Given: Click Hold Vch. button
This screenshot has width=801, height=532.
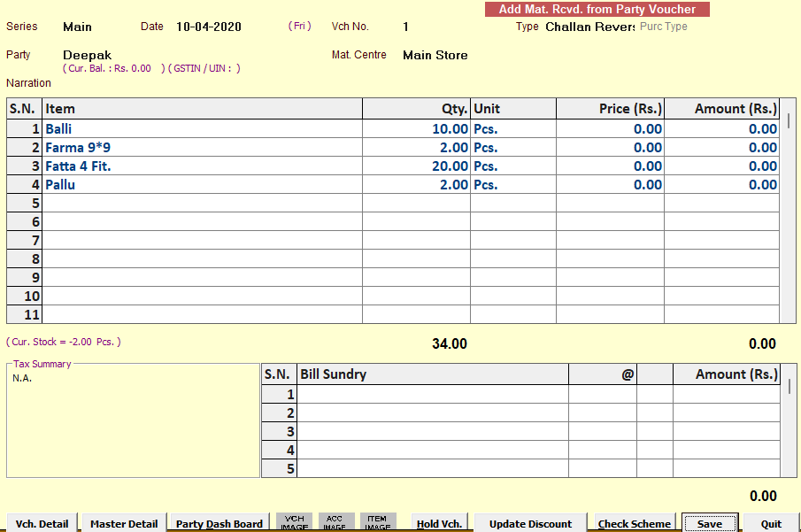Looking at the screenshot, I should (x=439, y=523).
